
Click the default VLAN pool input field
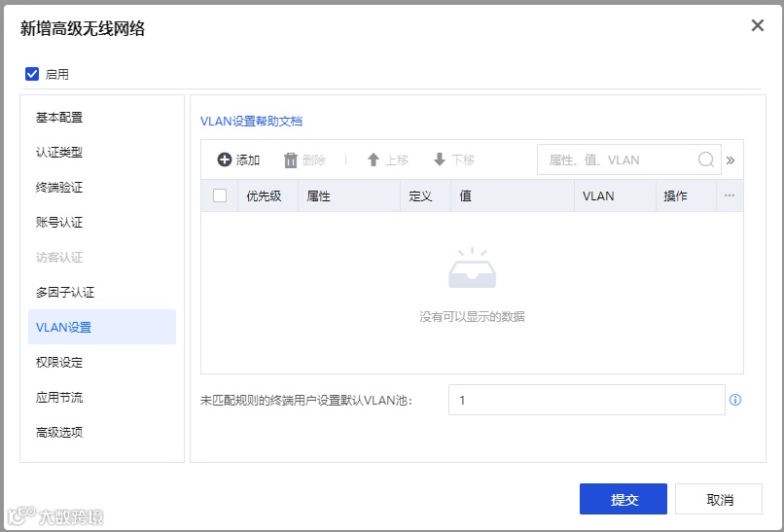point(587,400)
